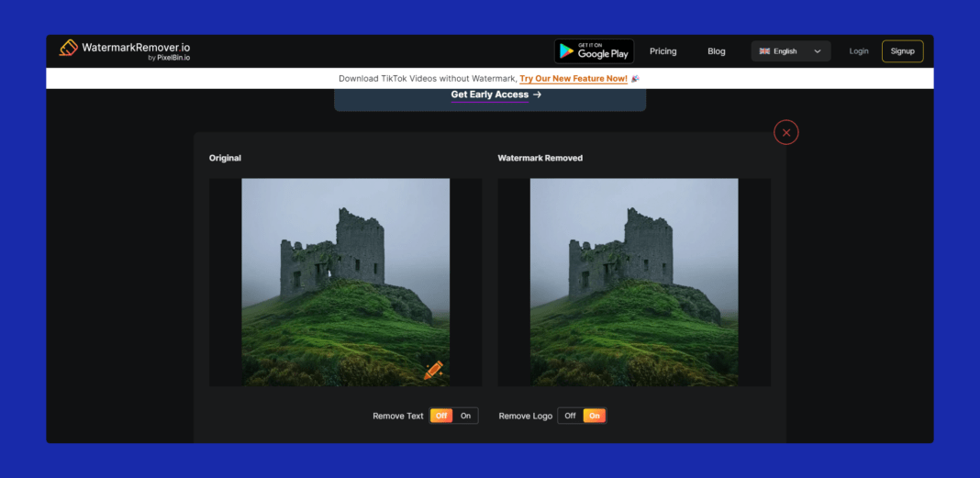980x478 pixels.
Task: Click the party popper emoji in banner
Action: tap(635, 79)
